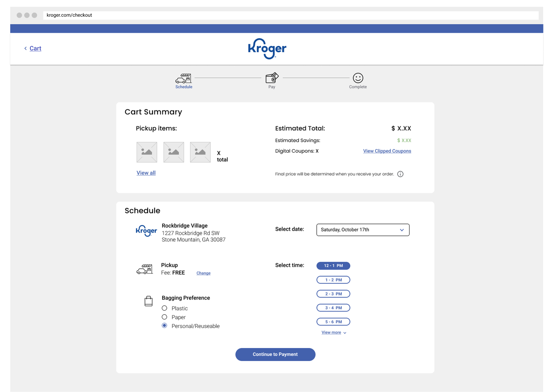This screenshot has width=553, height=392.
Task: Choose Plastic bagging preference
Action: click(165, 308)
